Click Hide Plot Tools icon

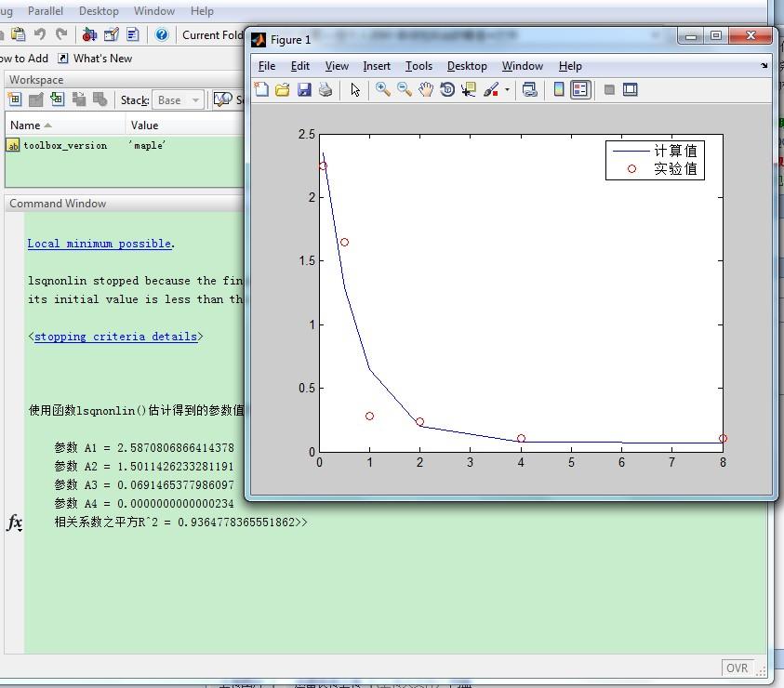click(609, 90)
